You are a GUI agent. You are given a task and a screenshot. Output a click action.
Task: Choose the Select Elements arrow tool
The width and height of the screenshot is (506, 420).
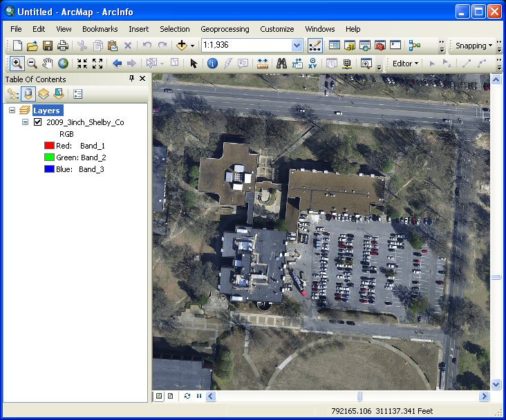click(194, 64)
